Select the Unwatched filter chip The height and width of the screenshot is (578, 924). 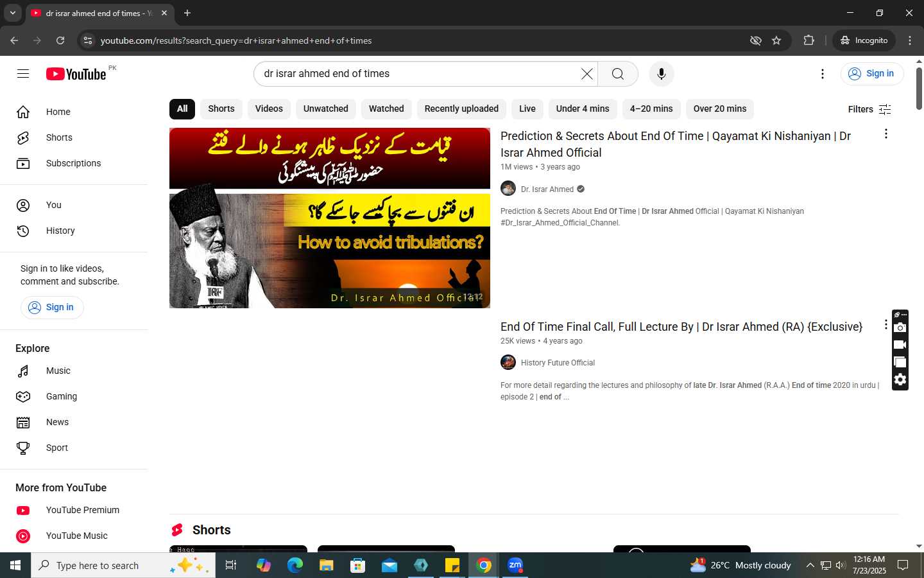(326, 109)
